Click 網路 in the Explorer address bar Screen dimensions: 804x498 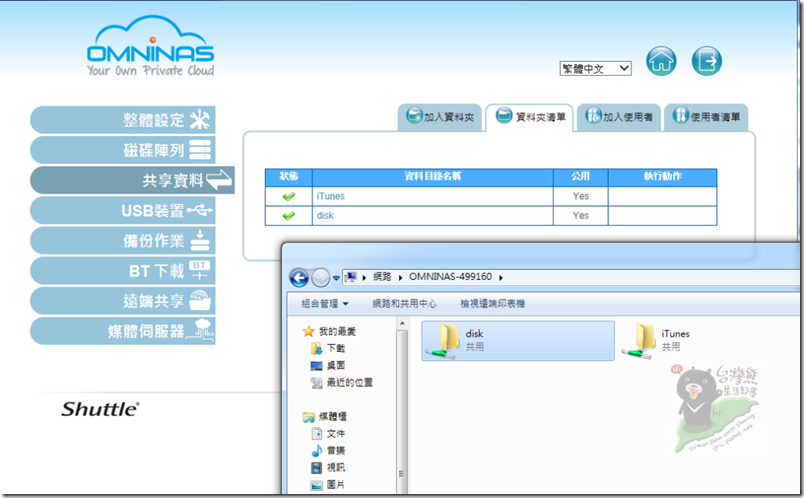[382, 277]
